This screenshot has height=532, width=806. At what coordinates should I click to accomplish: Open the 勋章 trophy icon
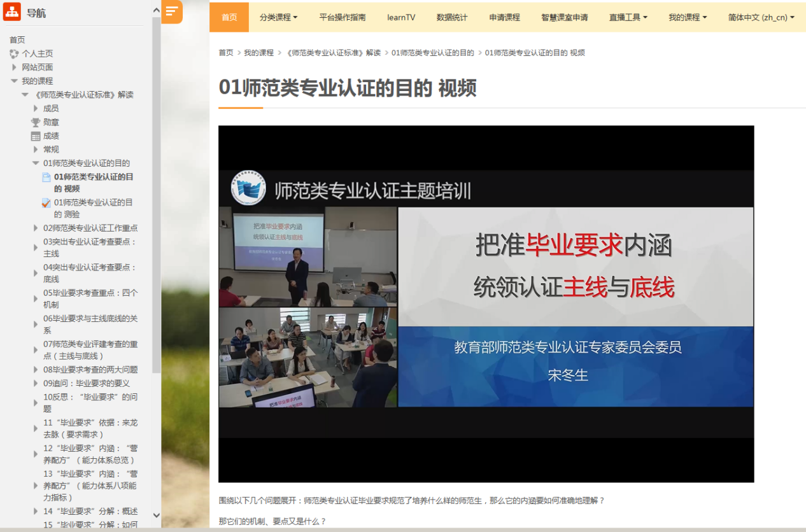tap(36, 122)
